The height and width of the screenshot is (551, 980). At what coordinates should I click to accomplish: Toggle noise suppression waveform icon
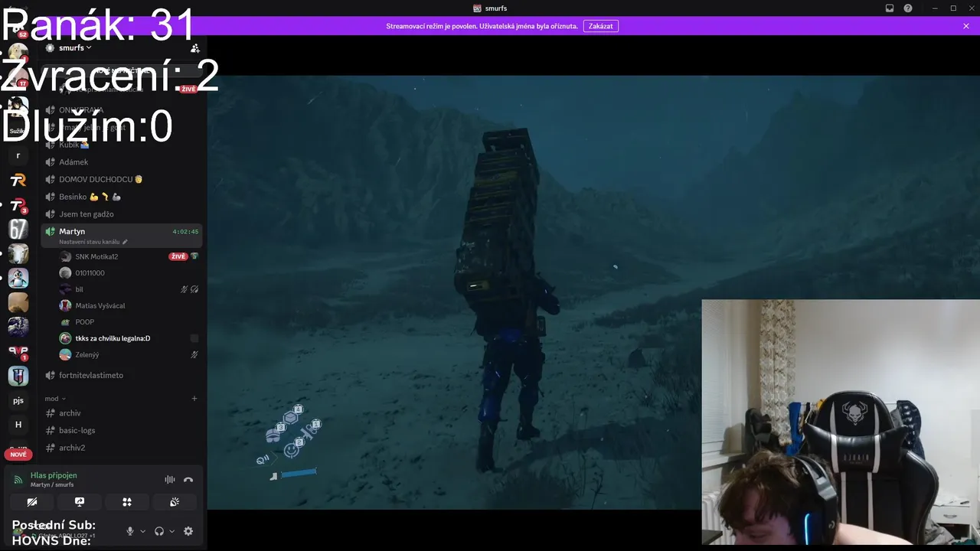(170, 480)
